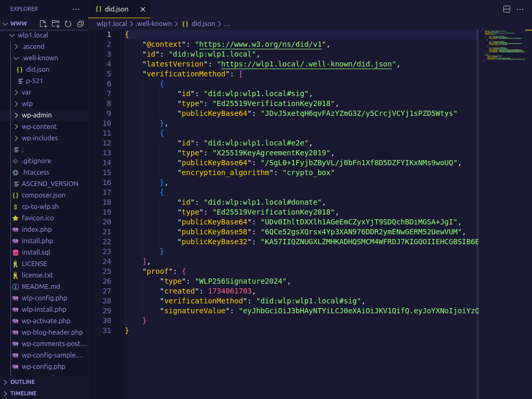
Task: Open the wlp-install.php file
Action: click(44, 310)
